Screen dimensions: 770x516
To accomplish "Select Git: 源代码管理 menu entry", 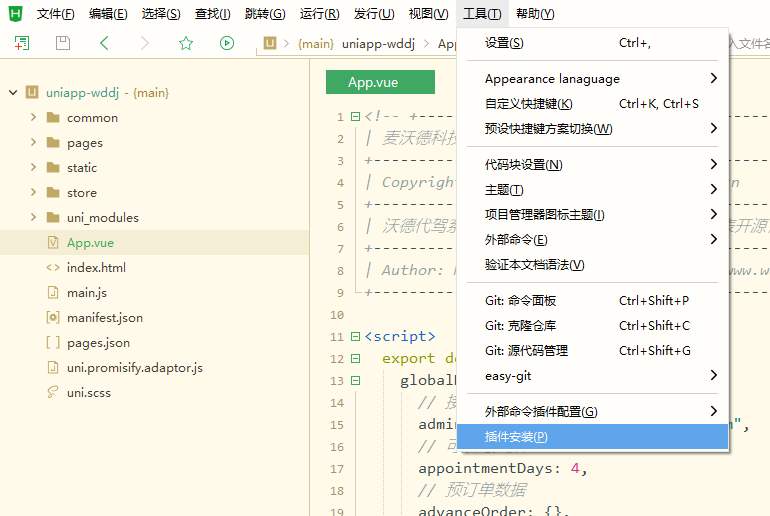I will (x=593, y=351).
